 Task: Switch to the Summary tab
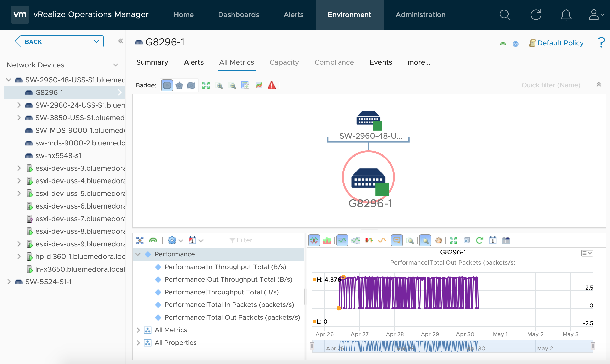[x=152, y=62]
